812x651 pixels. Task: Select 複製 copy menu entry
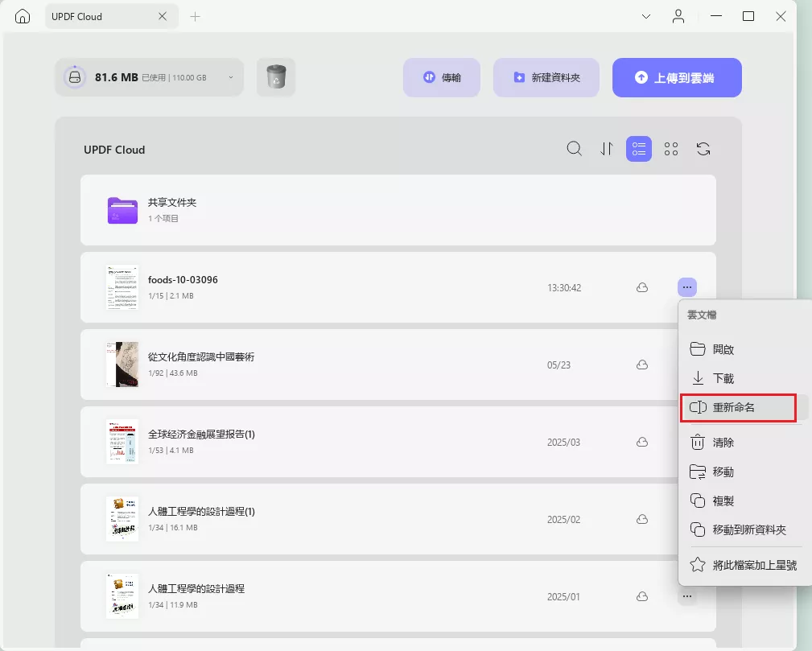pos(744,501)
